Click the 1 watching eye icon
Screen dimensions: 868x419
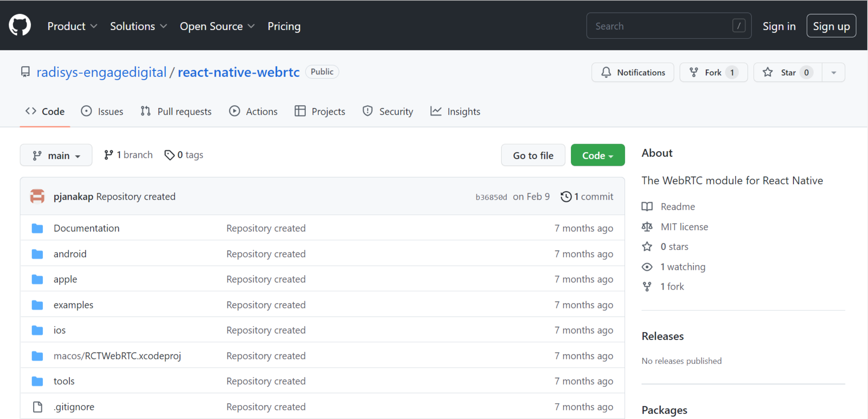pos(647,267)
